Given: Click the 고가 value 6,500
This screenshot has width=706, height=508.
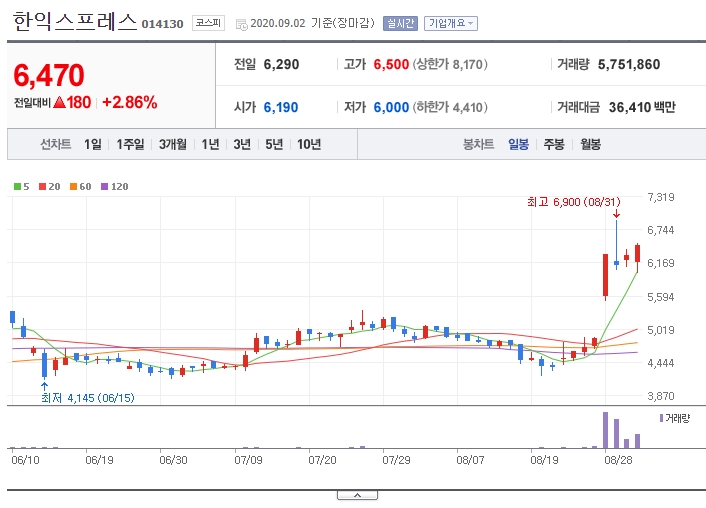Looking at the screenshot, I should tap(391, 64).
